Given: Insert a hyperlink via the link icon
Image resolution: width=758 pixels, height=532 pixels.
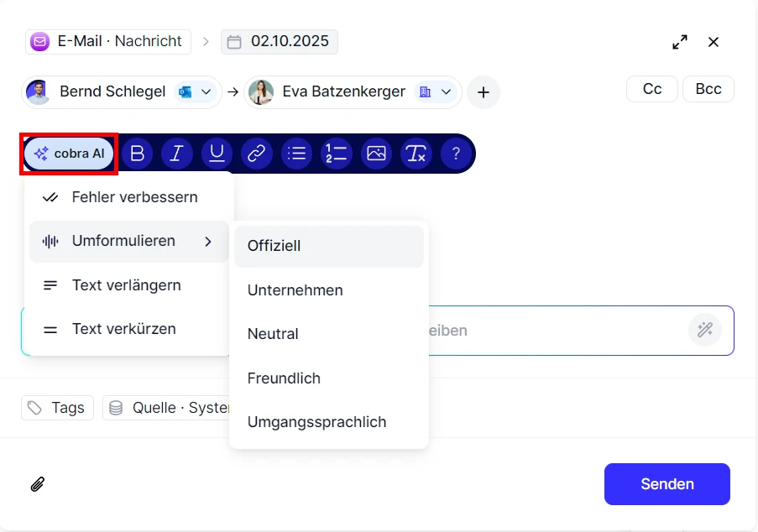Looking at the screenshot, I should coord(256,154).
